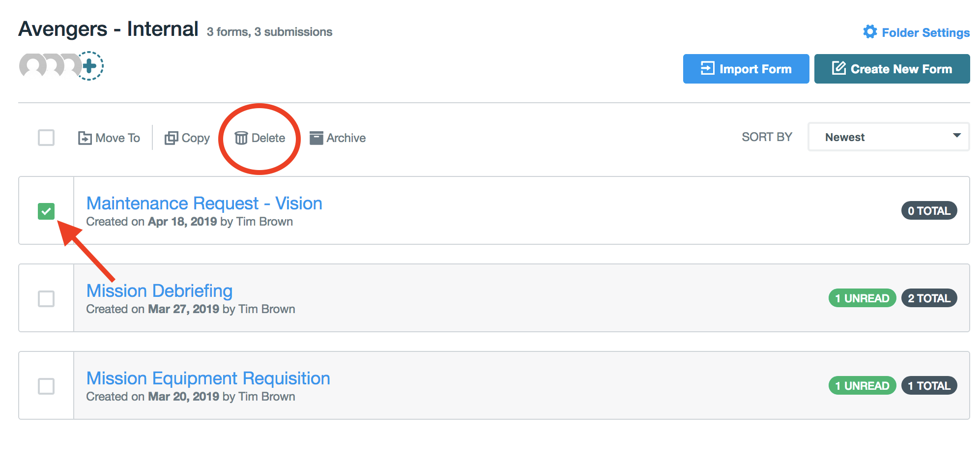Uncheck the Maintenance Request - Vision checkbox
The height and width of the screenshot is (463, 980).
pos(46,211)
